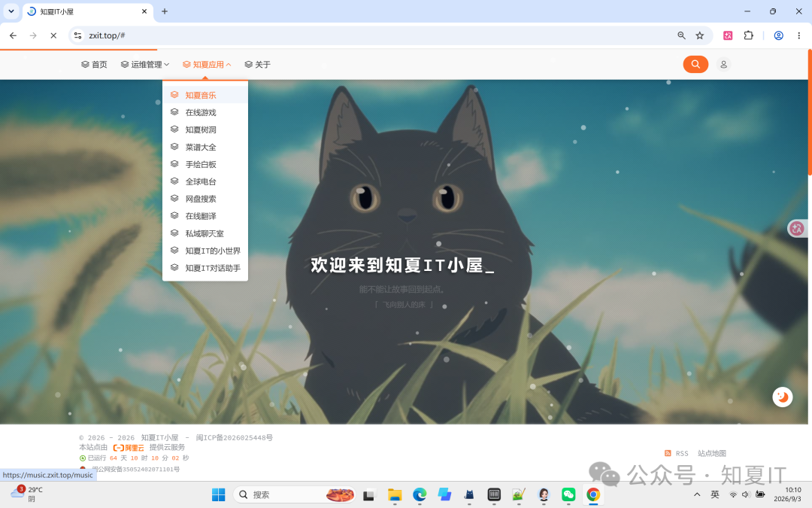The height and width of the screenshot is (508, 812).
Task: Click the 阿里云 logo link in footer
Action: (x=129, y=447)
